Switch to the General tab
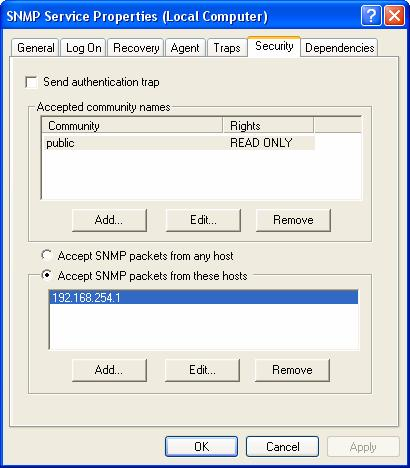 pyautogui.click(x=36, y=48)
